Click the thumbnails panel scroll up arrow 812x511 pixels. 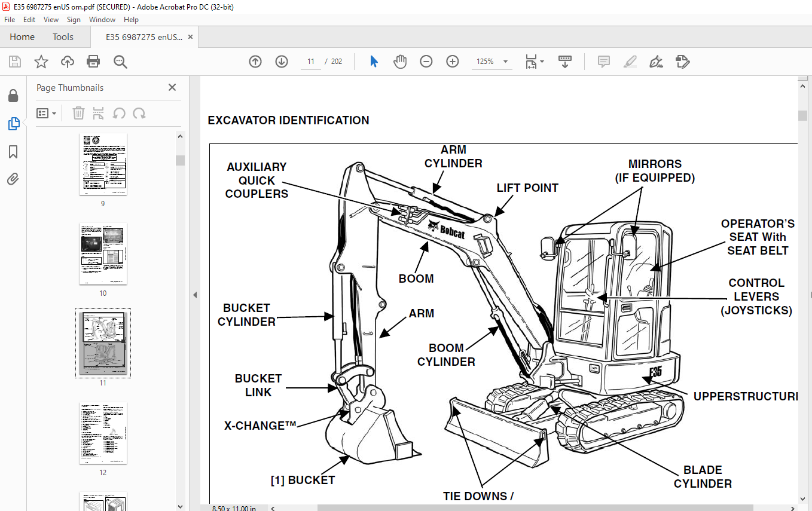(180, 136)
